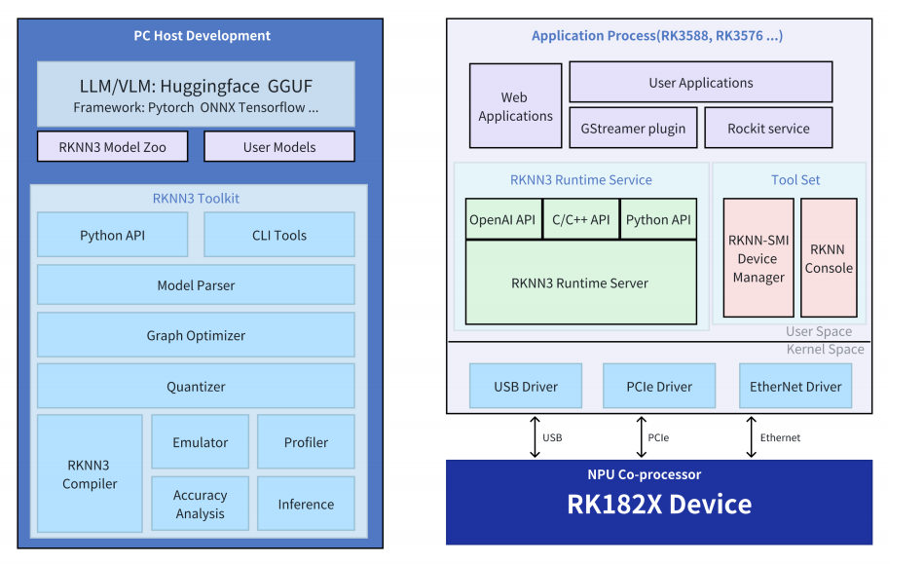Image resolution: width=924 pixels, height=564 pixels.
Task: Select the USB Driver block
Action: (x=526, y=386)
